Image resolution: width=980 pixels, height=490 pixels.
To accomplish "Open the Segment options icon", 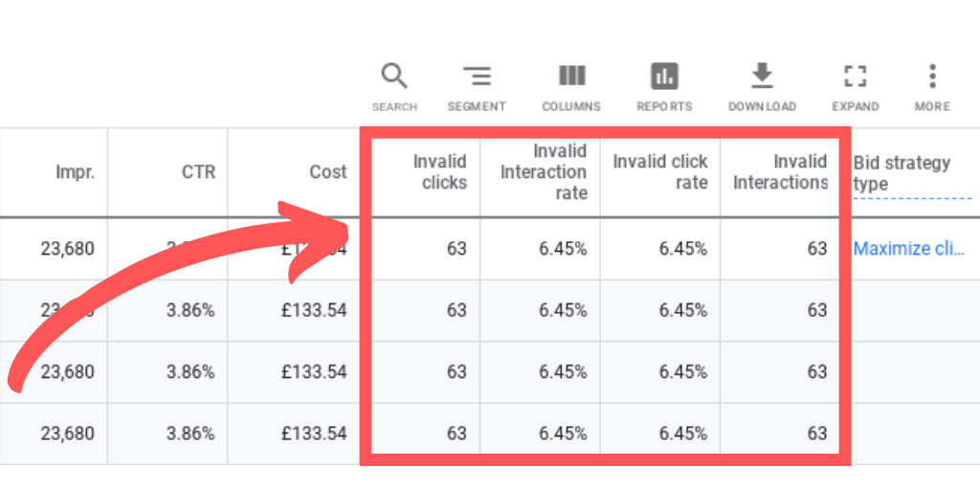I will tap(476, 77).
